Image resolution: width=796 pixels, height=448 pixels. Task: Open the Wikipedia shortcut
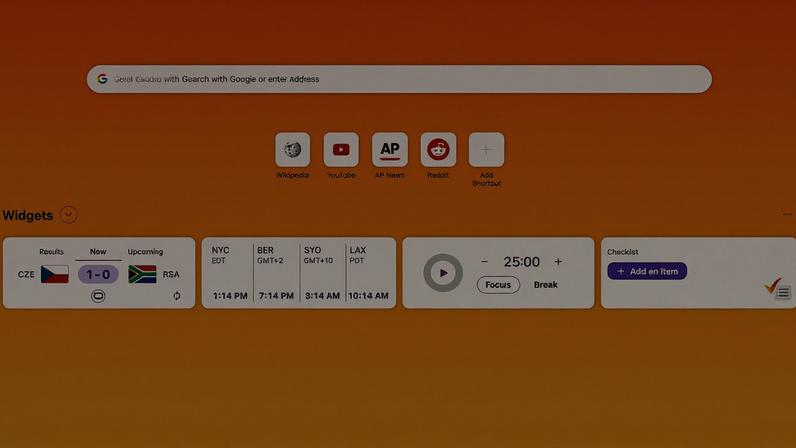[292, 150]
